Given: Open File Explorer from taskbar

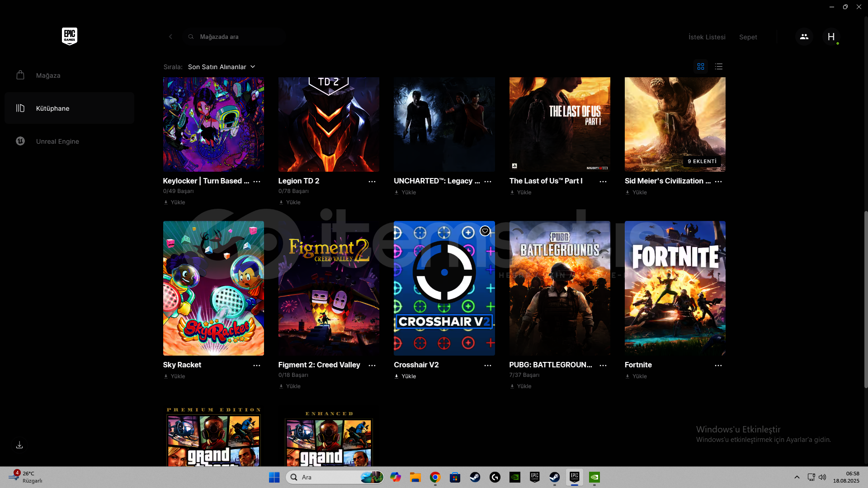Looking at the screenshot, I should (415, 477).
